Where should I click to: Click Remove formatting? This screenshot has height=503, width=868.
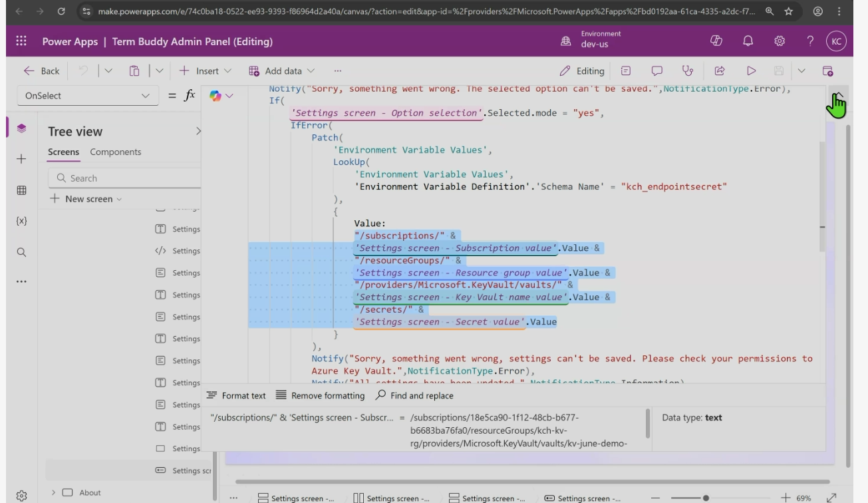point(320,395)
